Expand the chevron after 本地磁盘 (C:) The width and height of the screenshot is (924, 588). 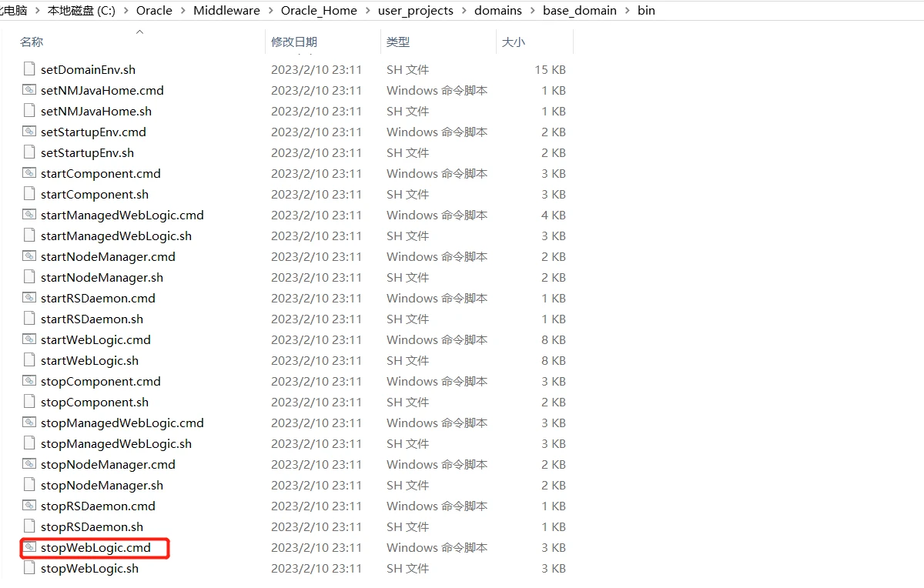point(126,11)
